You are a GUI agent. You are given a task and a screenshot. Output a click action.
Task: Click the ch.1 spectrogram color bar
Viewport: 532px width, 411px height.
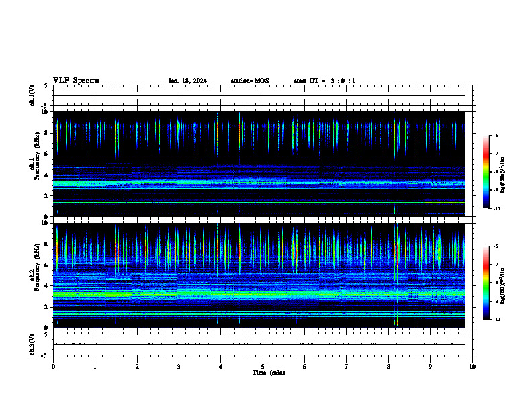486,172
